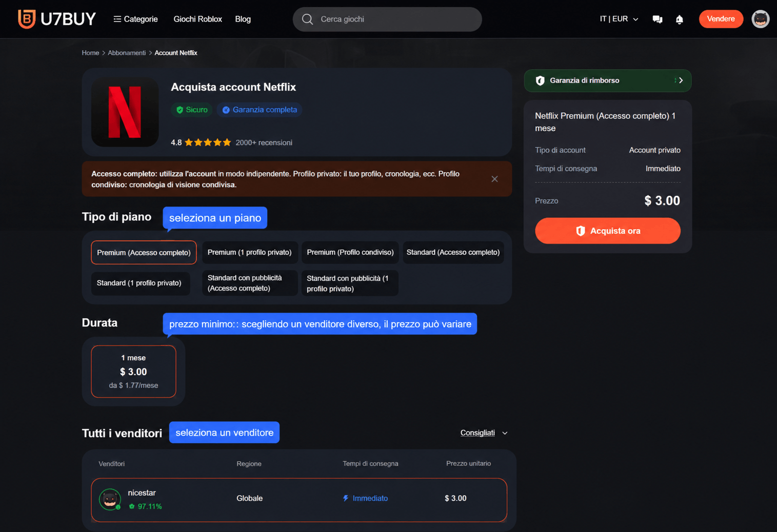Screen dimensions: 777x532
Task: Click the Globale region cell
Action: [x=250, y=498]
